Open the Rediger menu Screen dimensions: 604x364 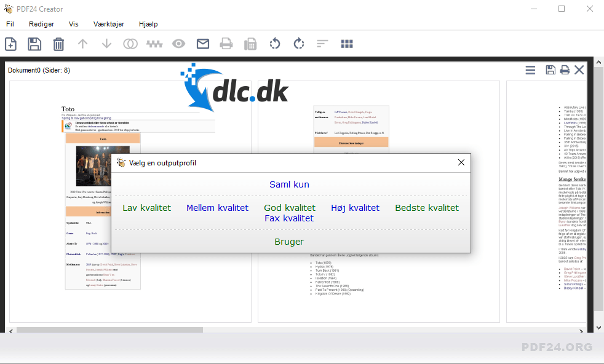pos(42,24)
